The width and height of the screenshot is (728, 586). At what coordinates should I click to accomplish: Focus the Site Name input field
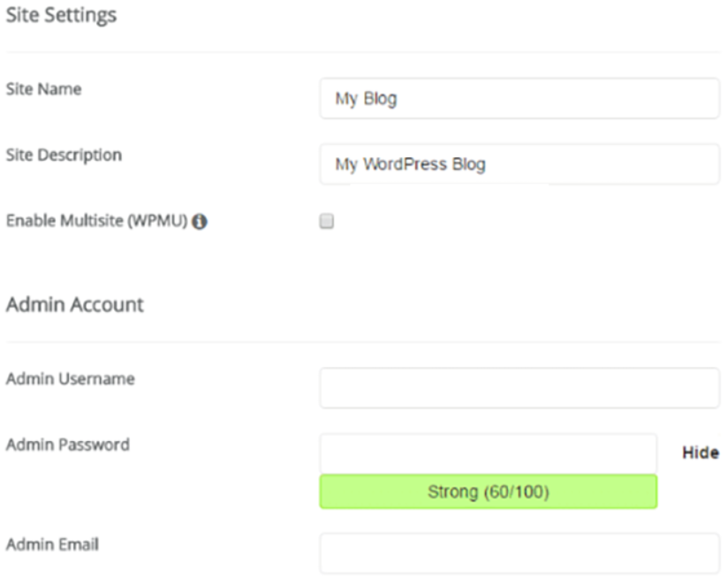tap(519, 98)
